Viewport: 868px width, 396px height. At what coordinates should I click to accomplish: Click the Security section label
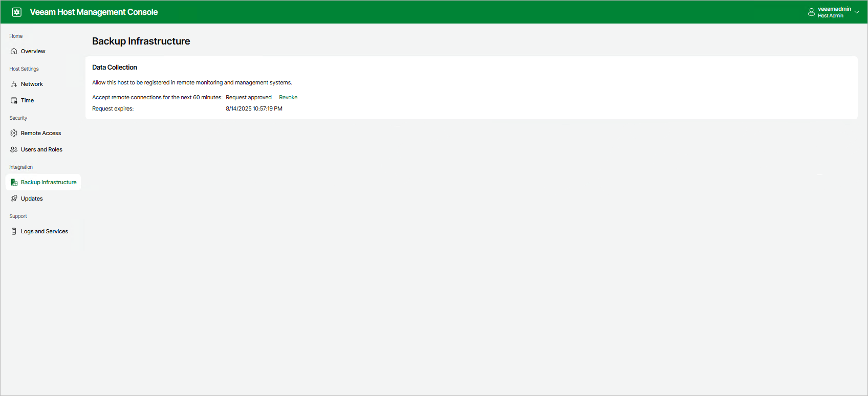point(18,118)
